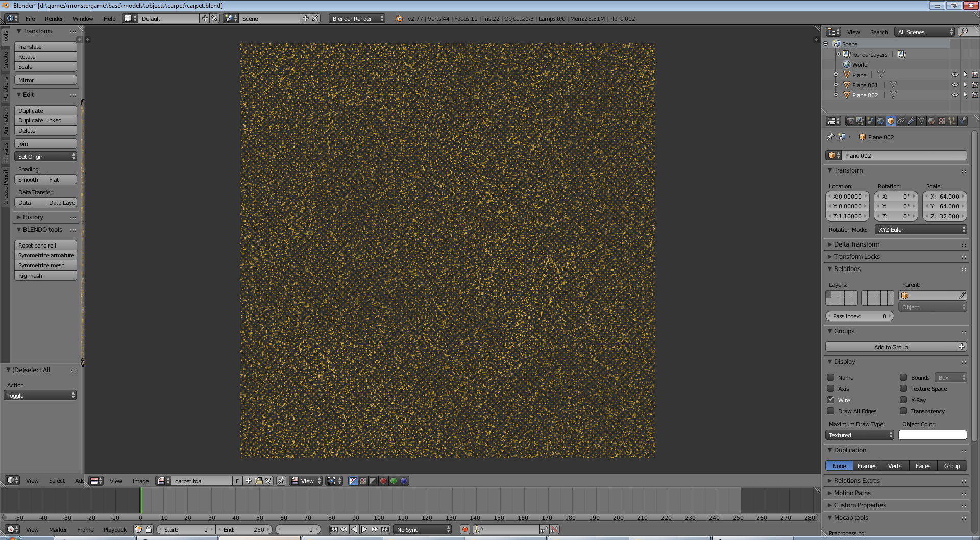Open the Object Constraints chain tab
The height and width of the screenshot is (540, 980).
click(x=901, y=121)
